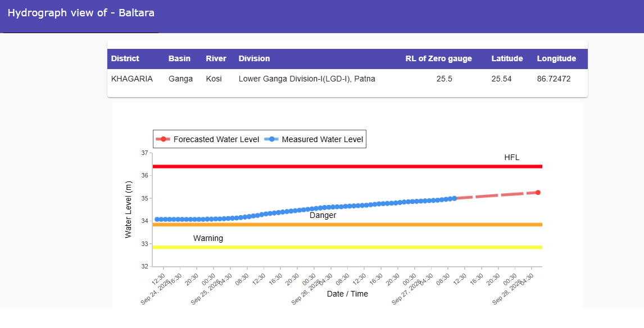Click the Sep 28, 2026 date label
644x328 pixels.
point(507,291)
